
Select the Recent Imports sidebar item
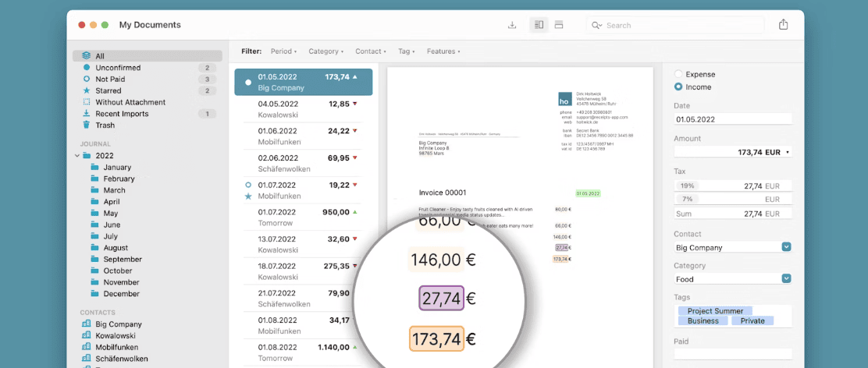[148, 114]
